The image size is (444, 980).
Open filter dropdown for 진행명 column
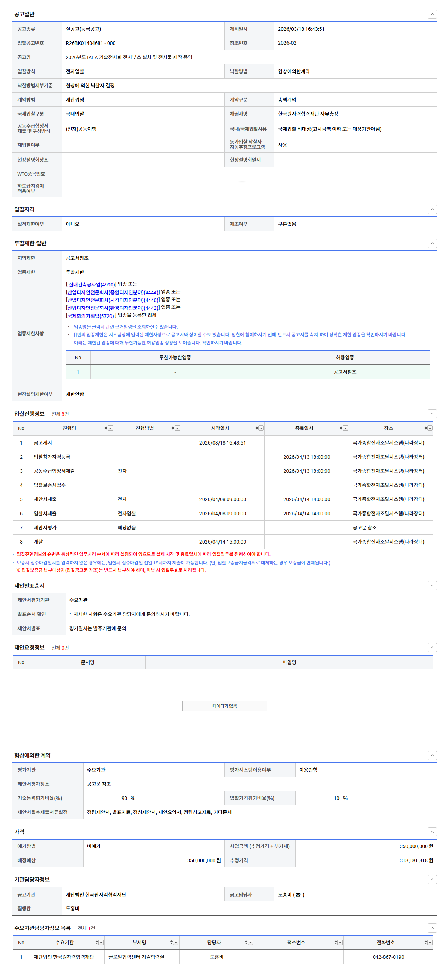[110, 428]
